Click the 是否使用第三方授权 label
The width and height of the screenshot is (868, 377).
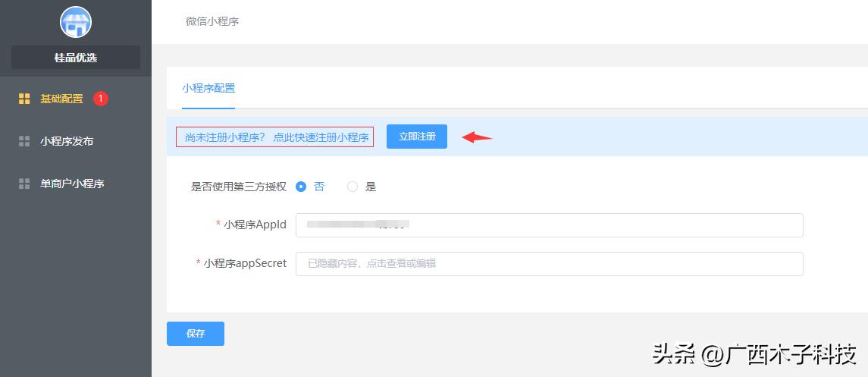[239, 187]
